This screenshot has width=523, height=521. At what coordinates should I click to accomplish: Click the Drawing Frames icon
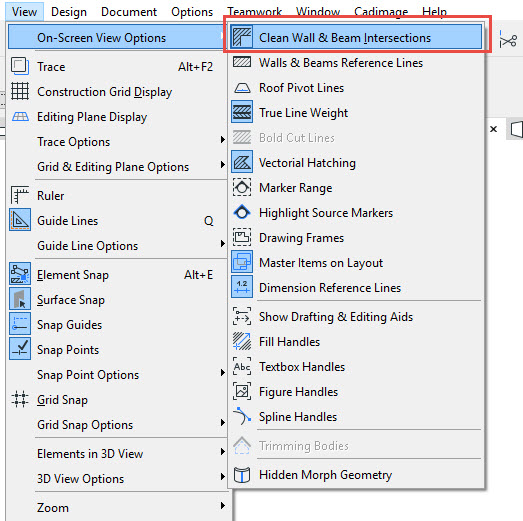242,237
